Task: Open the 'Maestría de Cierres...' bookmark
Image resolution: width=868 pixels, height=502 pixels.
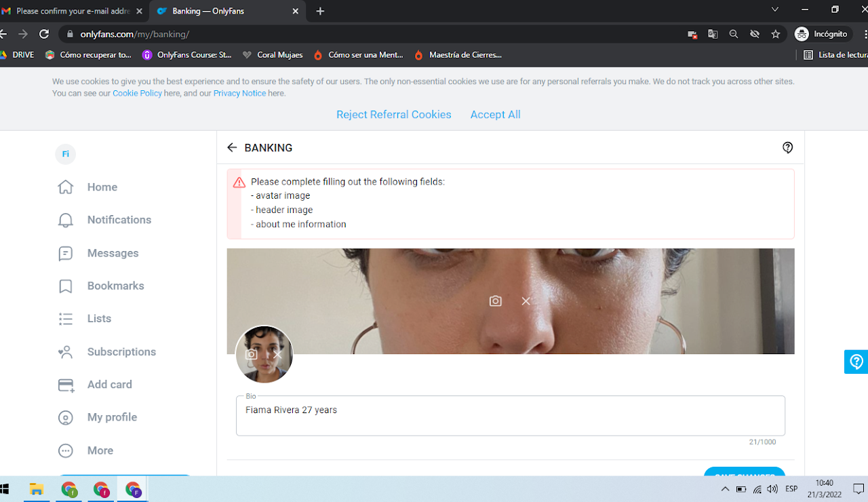Action: [x=458, y=55]
